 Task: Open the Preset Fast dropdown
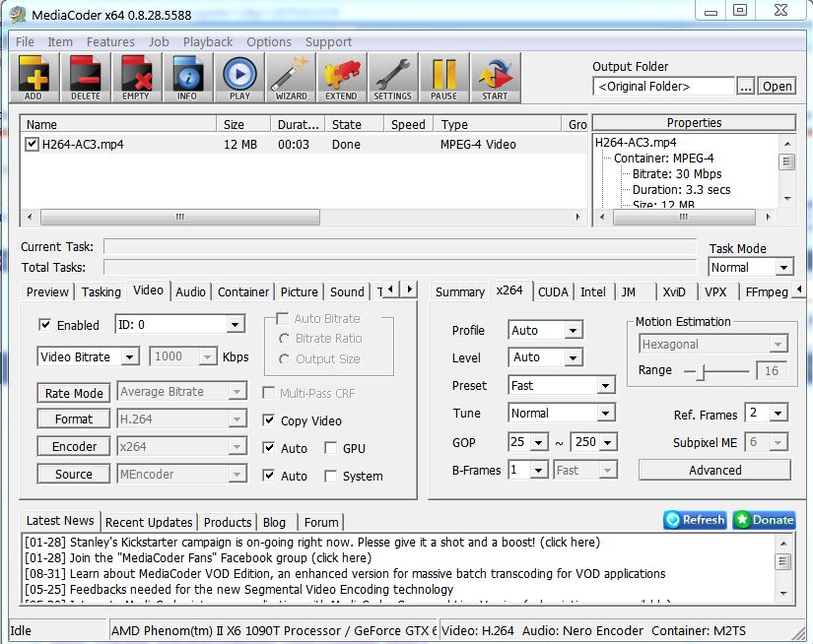pyautogui.click(x=562, y=385)
